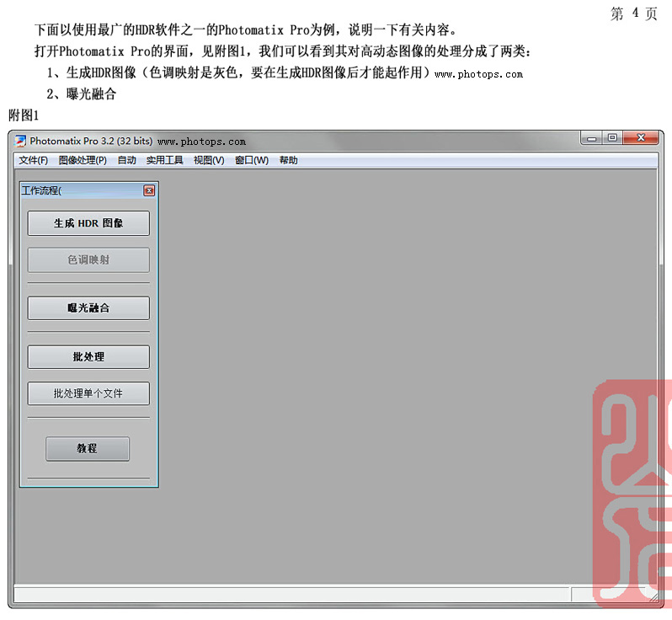Open the 自动 menu
Screen dimensions: 672x620
pos(127,160)
